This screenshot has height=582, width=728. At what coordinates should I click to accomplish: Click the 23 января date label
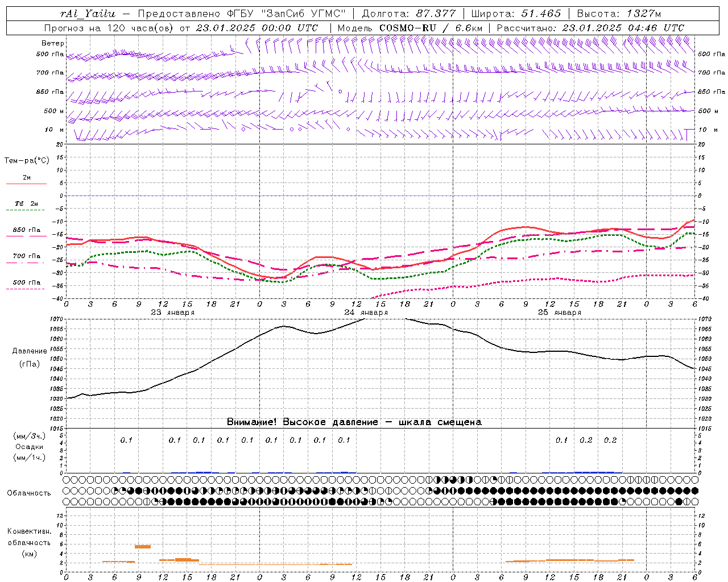172,313
